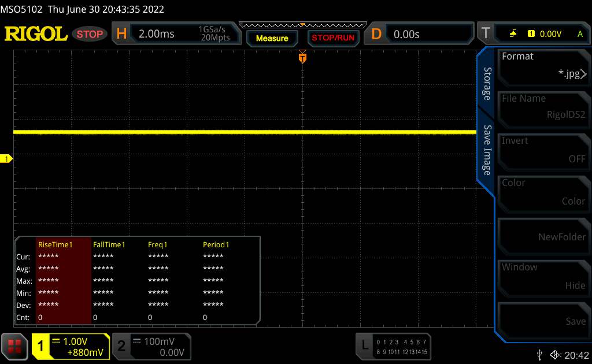Toggle Invert OFF setting
The image size is (592, 364).
(543, 150)
